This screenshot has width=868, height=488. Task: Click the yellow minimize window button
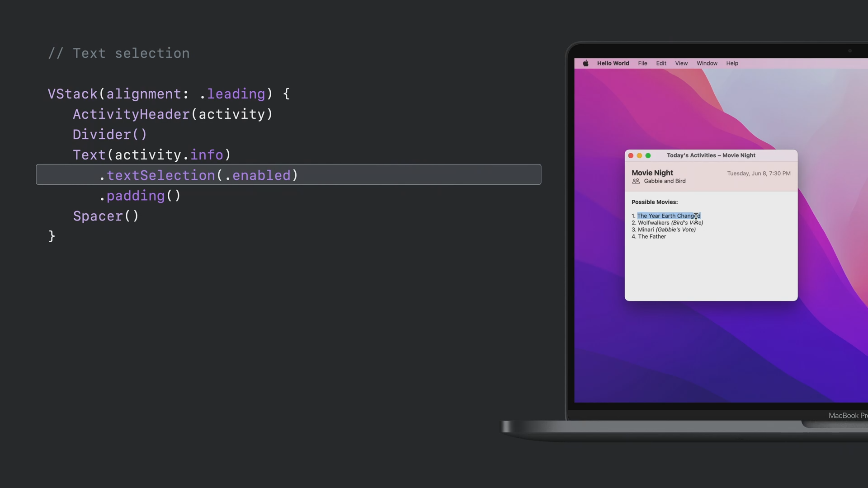pos(639,155)
